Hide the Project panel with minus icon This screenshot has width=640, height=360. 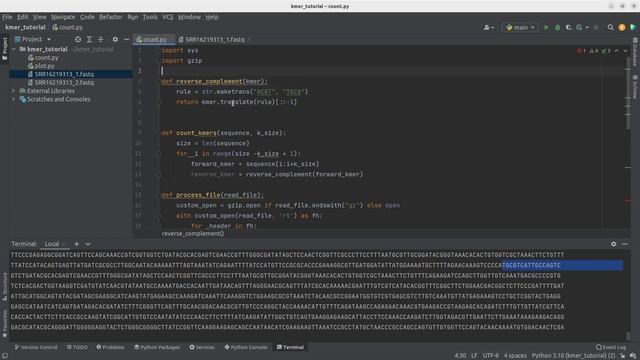pyautogui.click(x=127, y=39)
